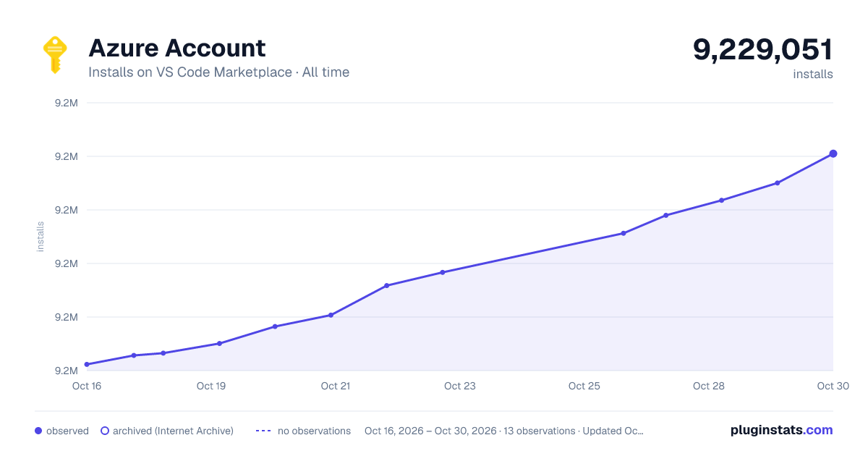Screen dimensions: 868x456
Task: Click the yellow key icon
Action: pyautogui.click(x=55, y=55)
